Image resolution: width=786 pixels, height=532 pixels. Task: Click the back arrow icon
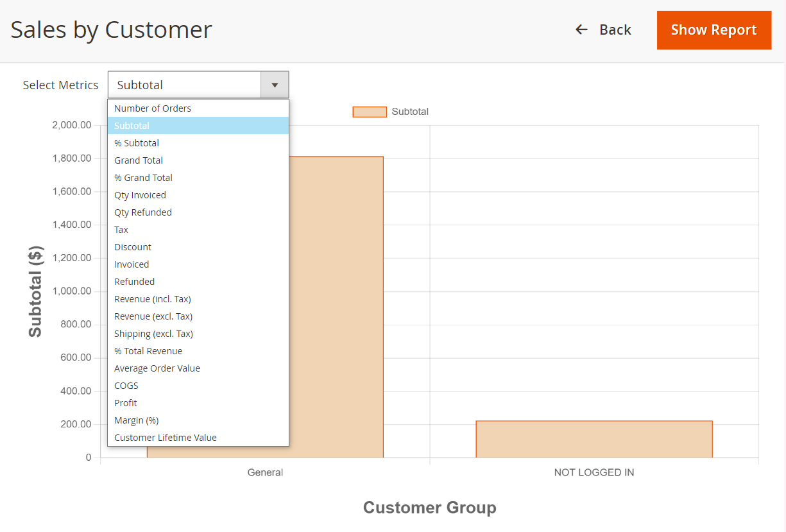coord(581,30)
